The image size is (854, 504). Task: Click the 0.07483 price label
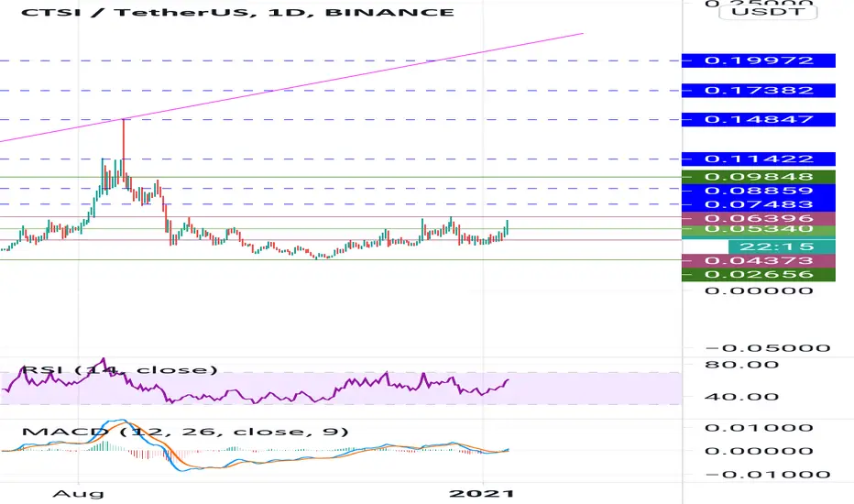pos(758,205)
